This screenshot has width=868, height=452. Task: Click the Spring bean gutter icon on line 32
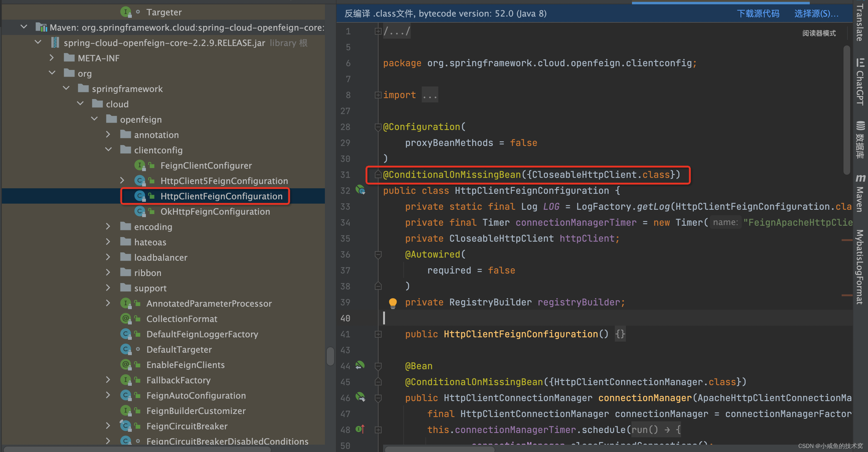(x=360, y=190)
